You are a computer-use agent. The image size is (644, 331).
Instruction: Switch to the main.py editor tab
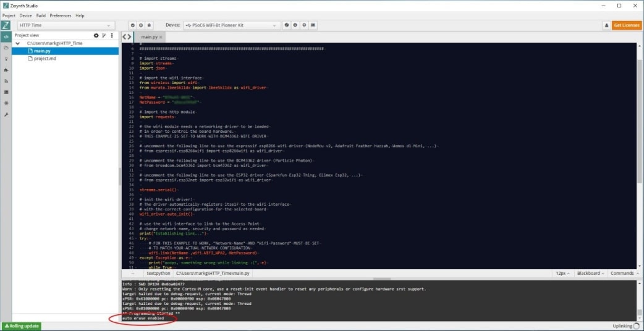(x=149, y=37)
